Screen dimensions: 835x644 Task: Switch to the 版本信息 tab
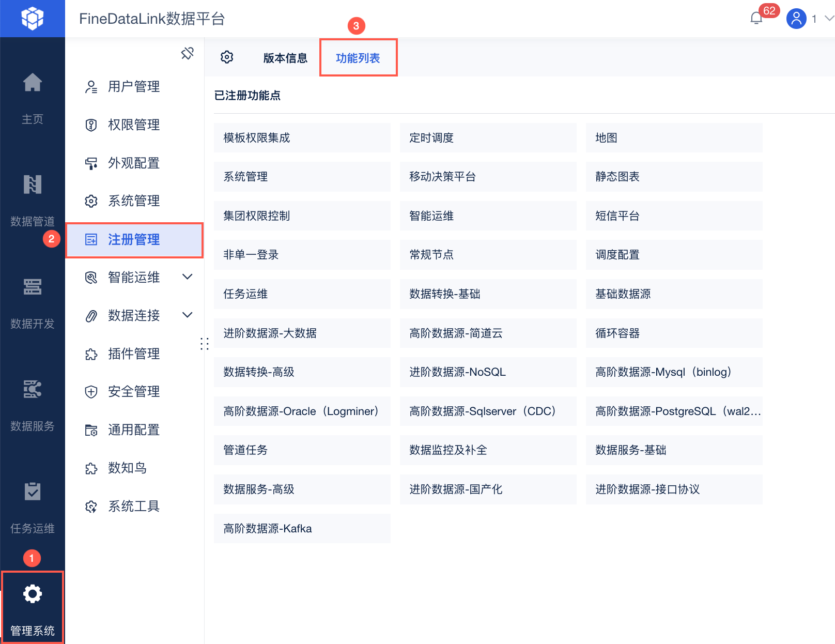point(285,58)
